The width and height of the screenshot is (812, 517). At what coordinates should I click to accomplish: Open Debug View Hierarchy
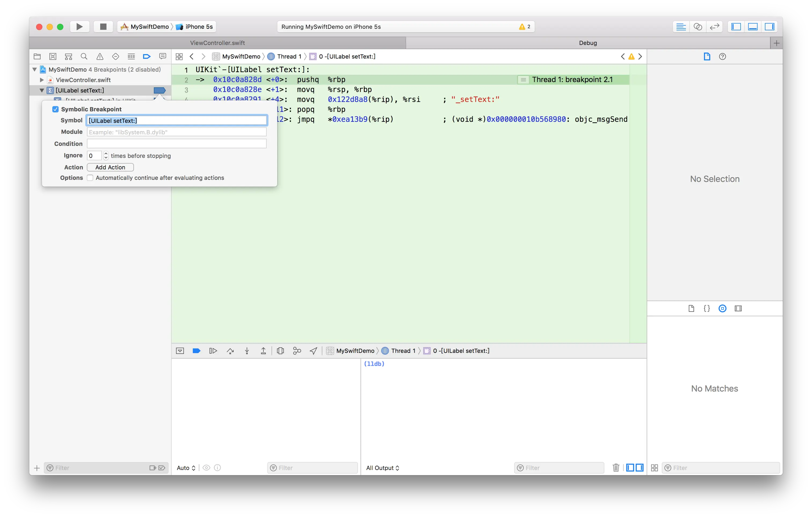(280, 351)
